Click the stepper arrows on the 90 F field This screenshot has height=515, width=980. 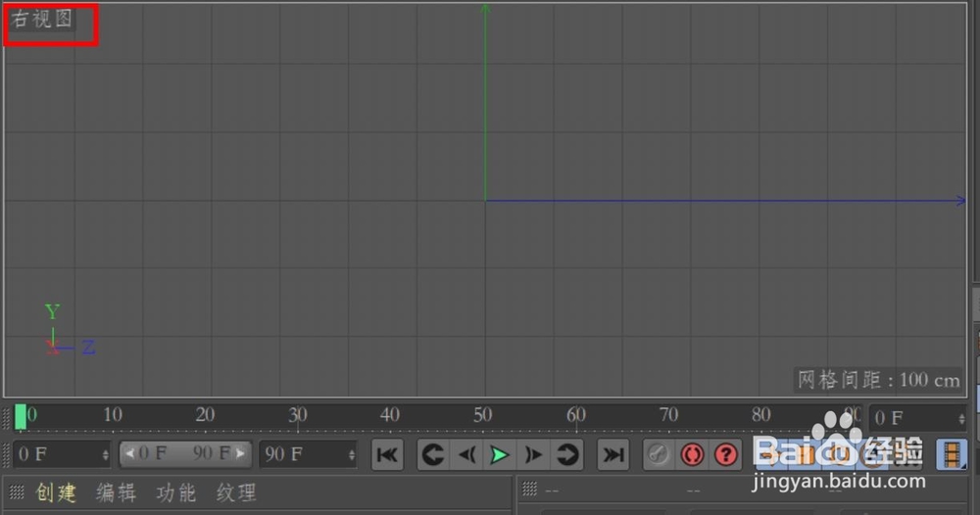pos(352,455)
